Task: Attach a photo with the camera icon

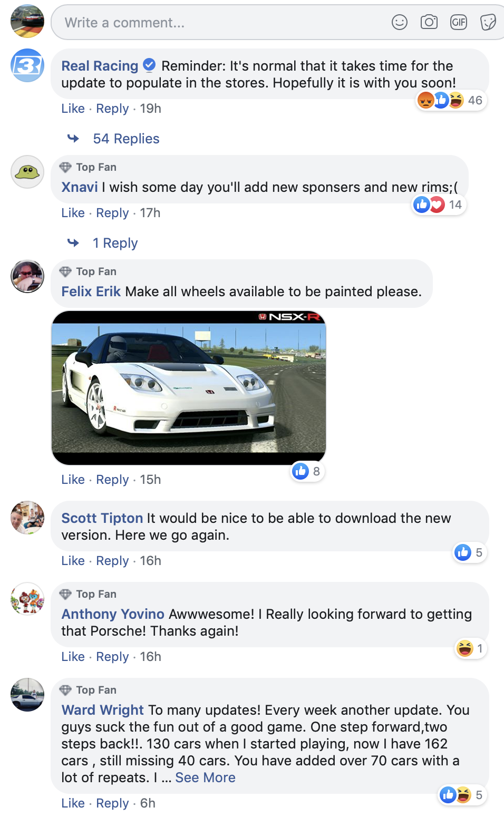Action: tap(429, 22)
